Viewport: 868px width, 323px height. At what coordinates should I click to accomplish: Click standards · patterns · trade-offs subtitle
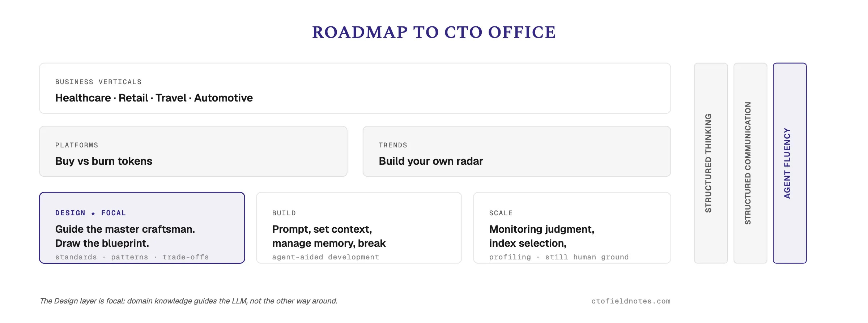tap(132, 257)
